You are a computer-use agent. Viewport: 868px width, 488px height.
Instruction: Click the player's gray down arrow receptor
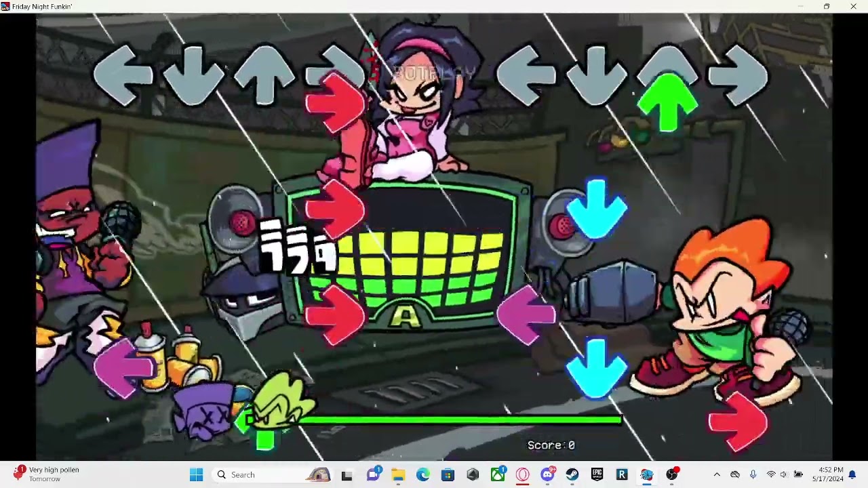[x=597, y=75]
